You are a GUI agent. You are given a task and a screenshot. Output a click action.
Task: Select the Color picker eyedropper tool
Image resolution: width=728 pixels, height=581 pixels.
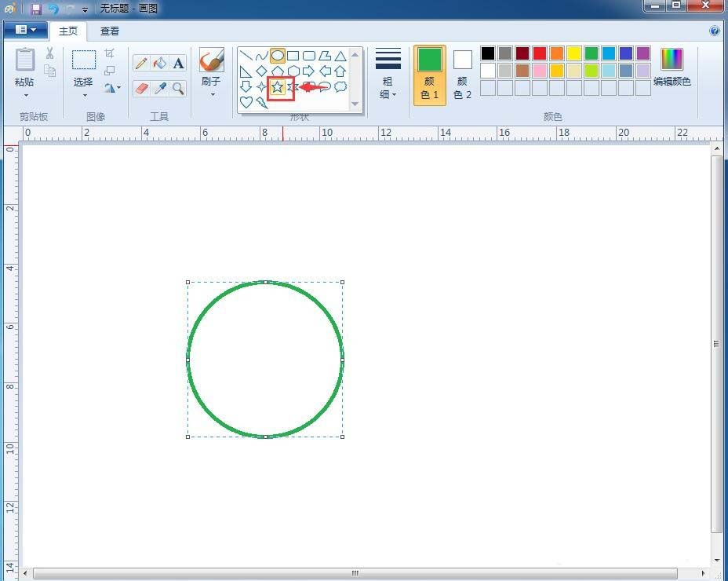coord(160,88)
